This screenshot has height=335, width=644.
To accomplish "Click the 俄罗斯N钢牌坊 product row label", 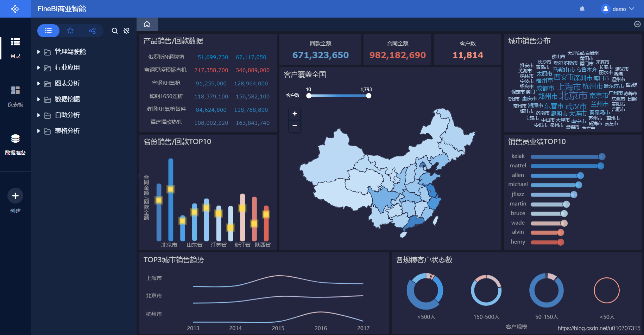I will coord(166,57).
